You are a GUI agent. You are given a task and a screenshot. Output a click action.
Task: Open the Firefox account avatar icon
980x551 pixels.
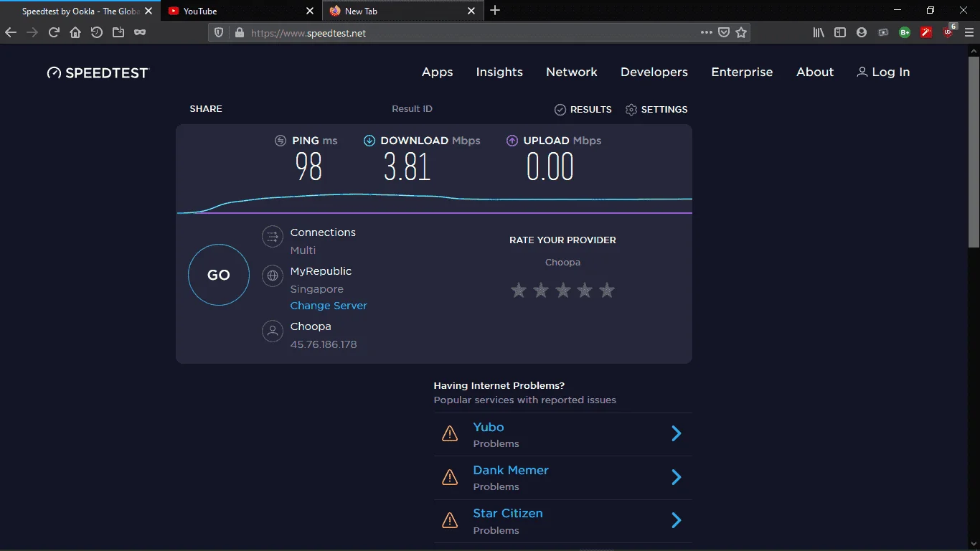coord(862,32)
